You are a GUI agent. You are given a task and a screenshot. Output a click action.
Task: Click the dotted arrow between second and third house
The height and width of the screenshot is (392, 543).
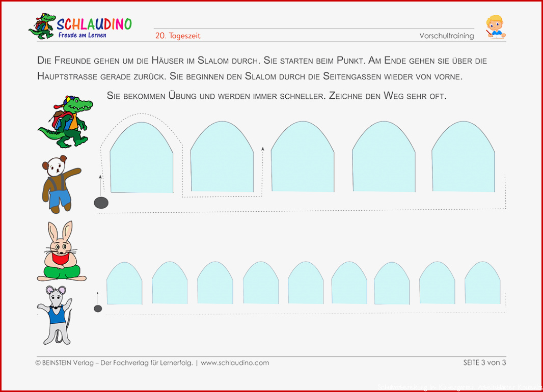tap(262, 171)
